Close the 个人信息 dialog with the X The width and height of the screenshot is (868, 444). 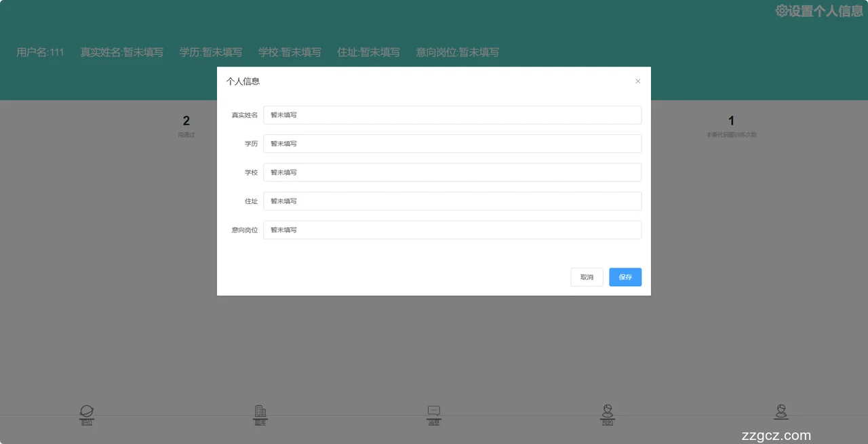click(637, 81)
